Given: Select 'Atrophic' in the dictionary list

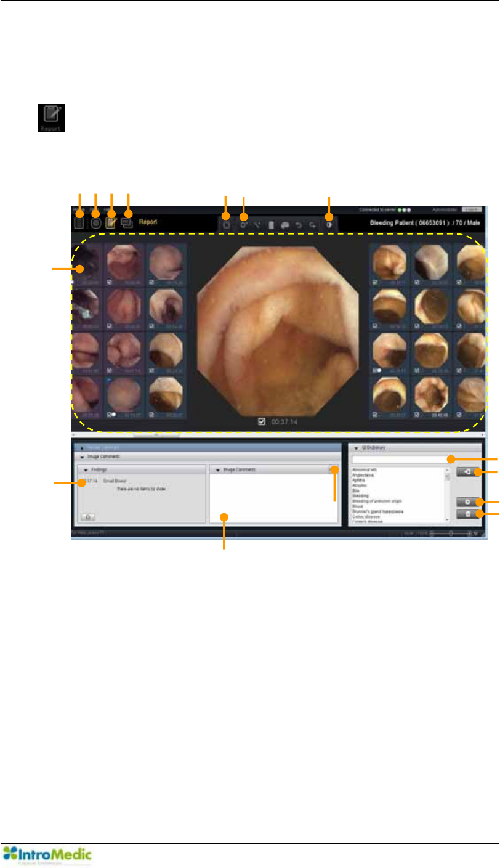Looking at the screenshot, I should [359, 485].
